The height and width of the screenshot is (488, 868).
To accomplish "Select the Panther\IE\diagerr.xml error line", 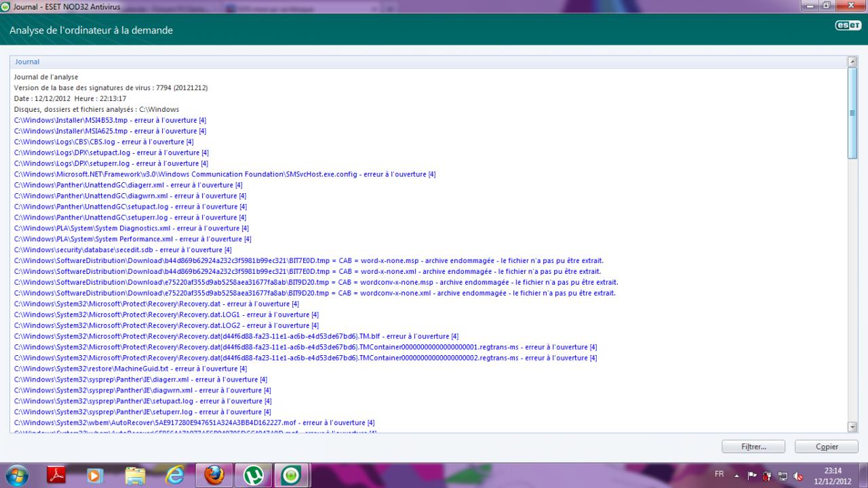I will (x=141, y=380).
